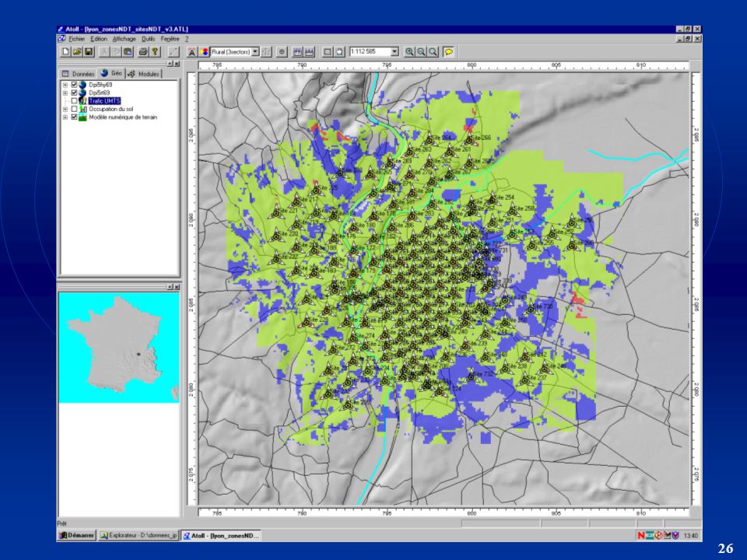Viewport: 747px width, 560px height.
Task: Switch to the Modules tab
Action: coord(144,74)
